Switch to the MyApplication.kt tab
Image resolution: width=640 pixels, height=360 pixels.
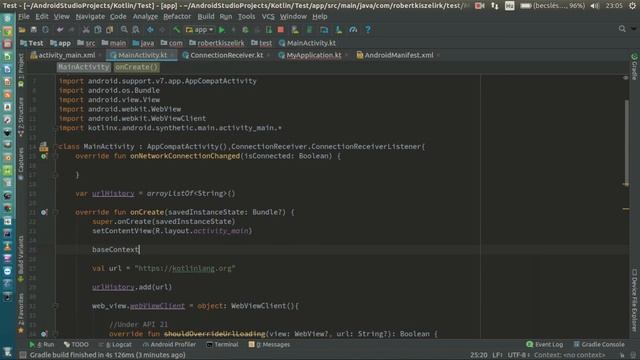(313, 55)
